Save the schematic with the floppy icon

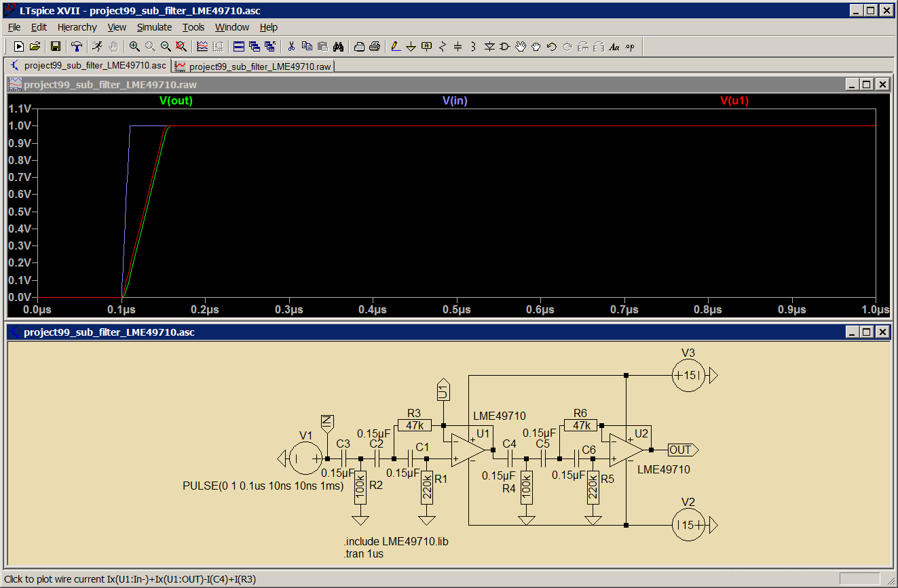point(56,46)
